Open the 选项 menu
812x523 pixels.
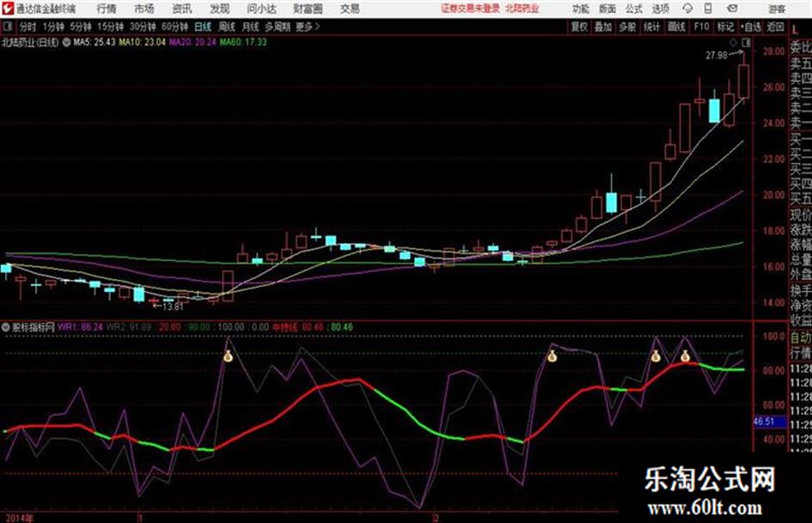pos(661,9)
